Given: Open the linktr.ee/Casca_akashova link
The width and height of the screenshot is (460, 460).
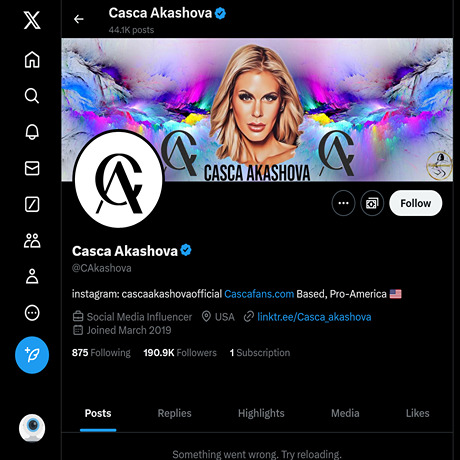Looking at the screenshot, I should [314, 317].
